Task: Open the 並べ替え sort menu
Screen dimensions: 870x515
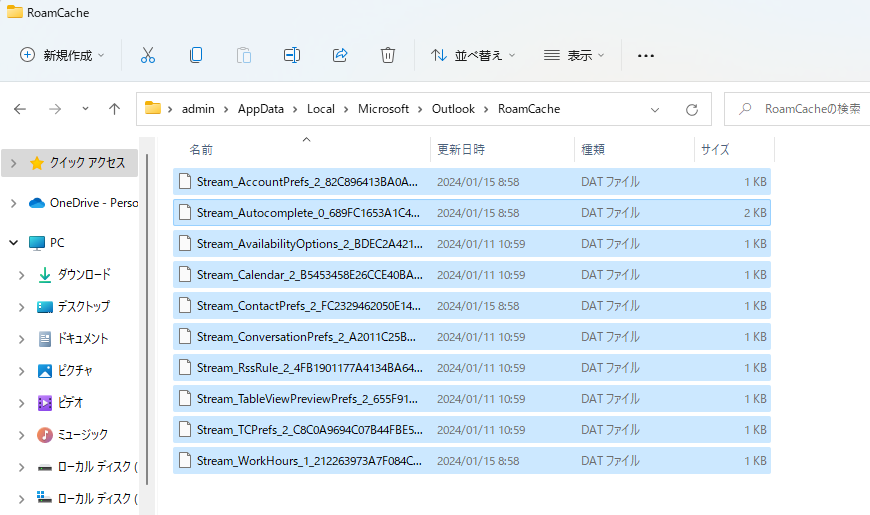Action: coord(473,55)
